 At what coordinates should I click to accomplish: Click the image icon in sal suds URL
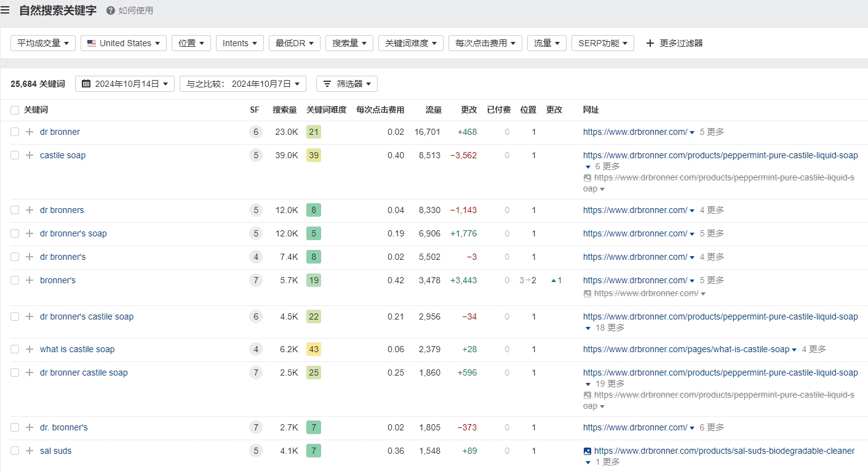point(587,451)
